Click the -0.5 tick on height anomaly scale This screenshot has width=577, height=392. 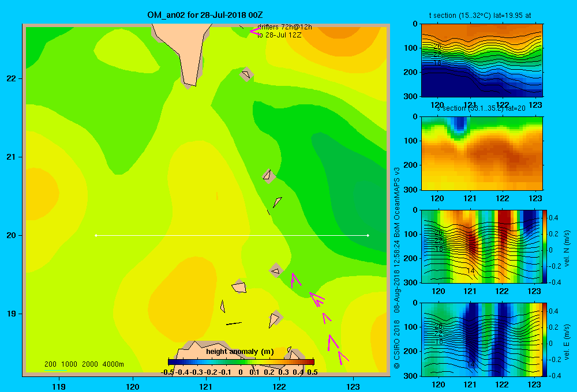click(x=167, y=372)
